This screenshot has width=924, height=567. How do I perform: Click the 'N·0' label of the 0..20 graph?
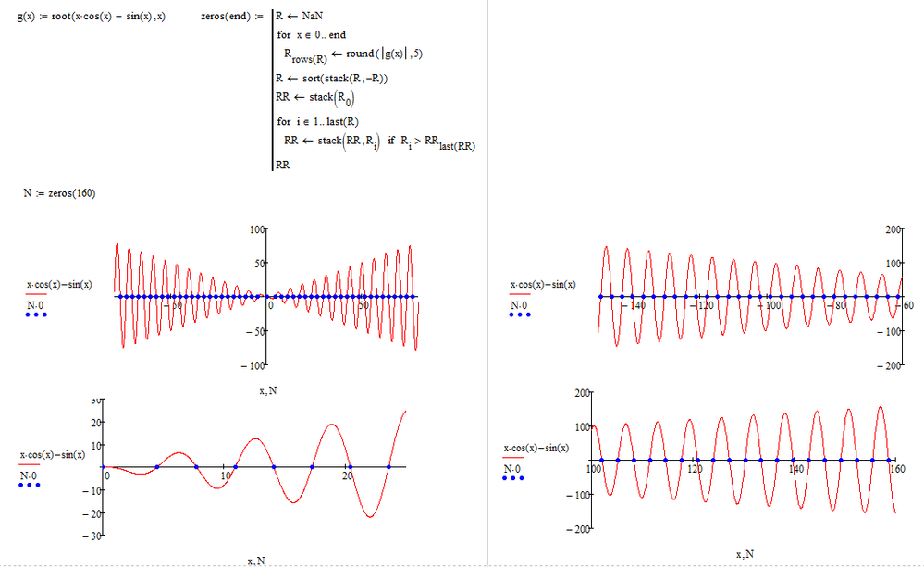click(x=29, y=475)
